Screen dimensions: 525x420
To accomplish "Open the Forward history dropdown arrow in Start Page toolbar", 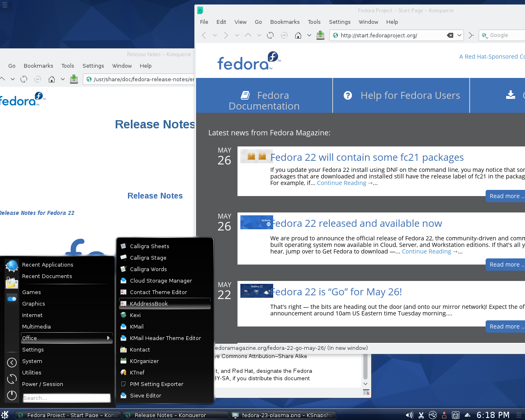I will click(x=237, y=35).
